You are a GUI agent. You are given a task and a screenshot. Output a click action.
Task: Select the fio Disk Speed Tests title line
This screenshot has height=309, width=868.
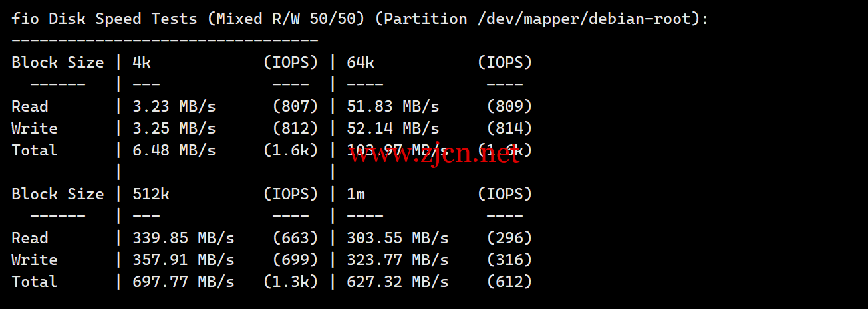pyautogui.click(x=360, y=19)
